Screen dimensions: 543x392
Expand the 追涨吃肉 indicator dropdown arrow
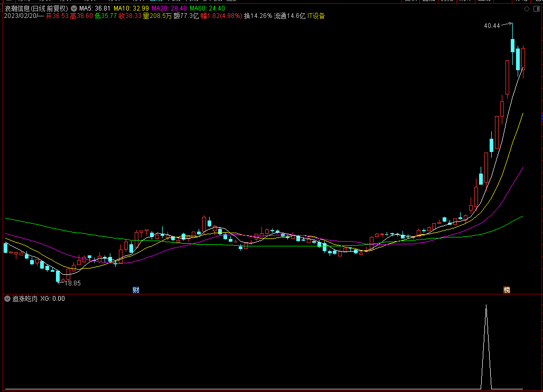click(x=7, y=299)
